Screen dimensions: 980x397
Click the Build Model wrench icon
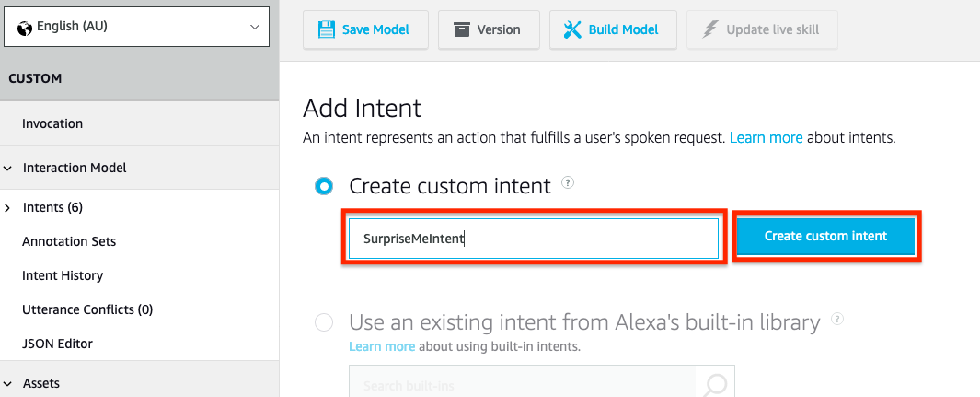pos(571,29)
